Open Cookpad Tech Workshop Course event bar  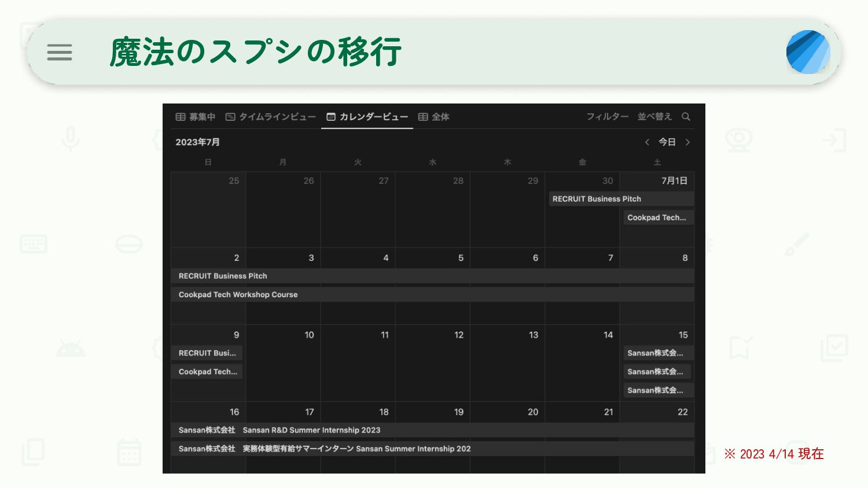point(432,294)
